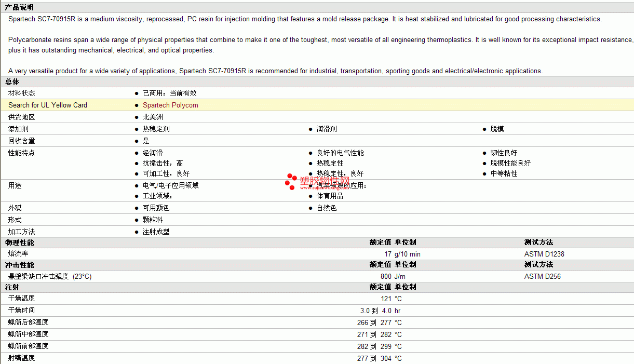Click the feature "韧性良好"
This screenshot has width=634, height=364.
pyautogui.click(x=504, y=153)
